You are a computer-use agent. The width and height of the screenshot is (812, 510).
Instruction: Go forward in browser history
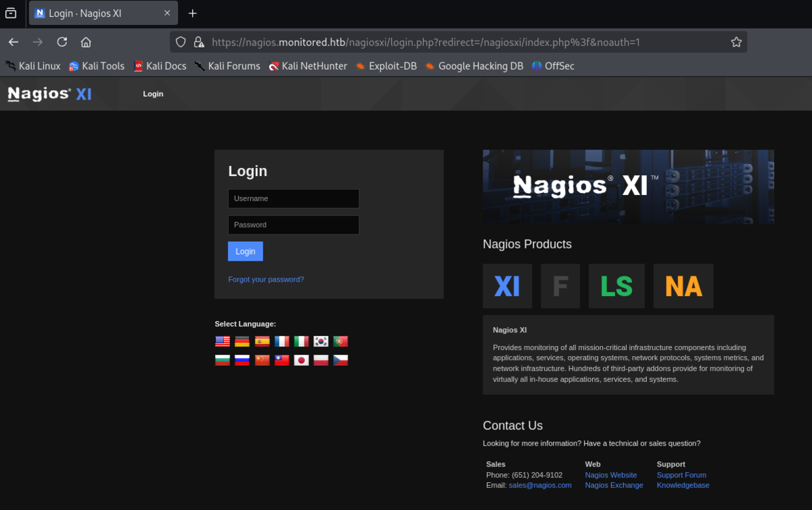pos(38,42)
